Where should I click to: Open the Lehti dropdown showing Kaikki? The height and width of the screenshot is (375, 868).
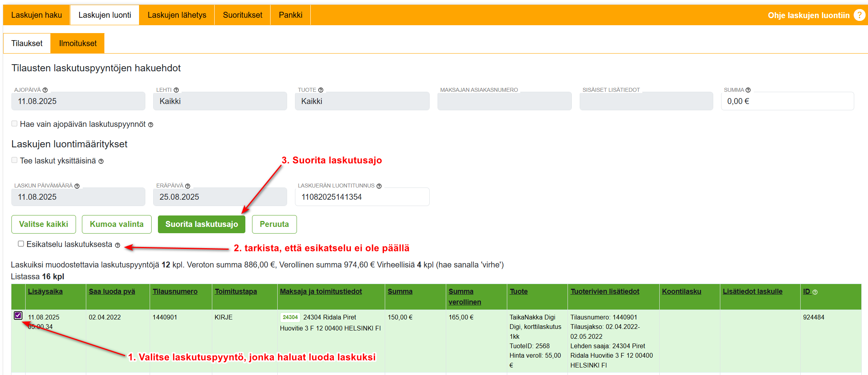tap(220, 101)
